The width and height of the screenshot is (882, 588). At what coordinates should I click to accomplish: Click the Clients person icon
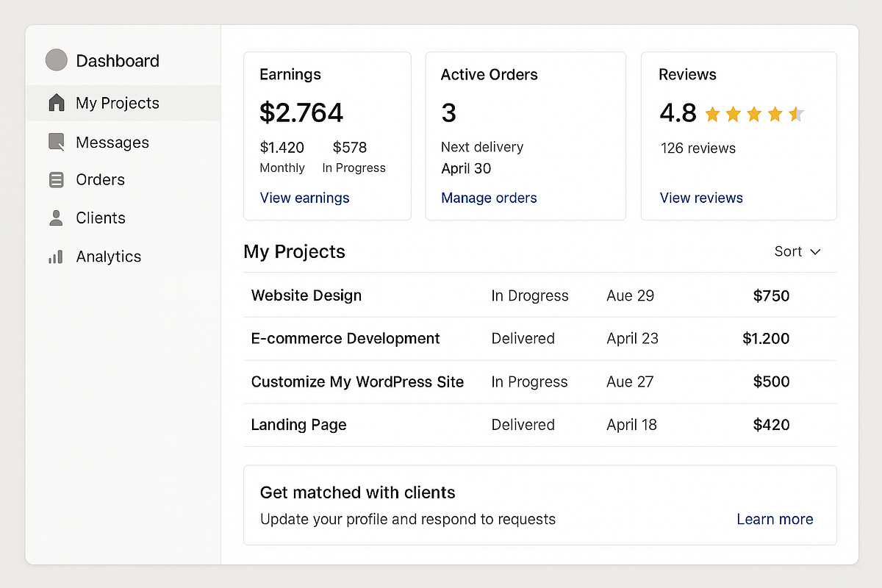click(56, 218)
